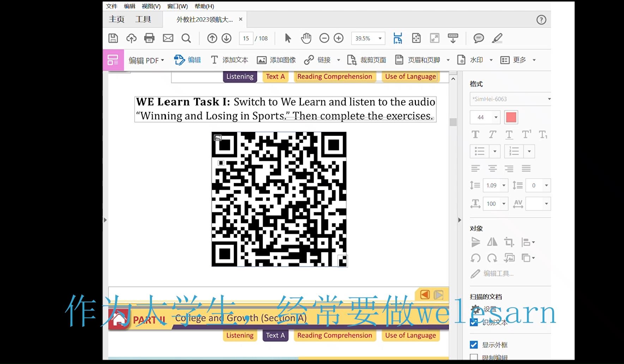Viewport: 624px width, 364px height.
Task: Click the Print icon
Action: [150, 38]
